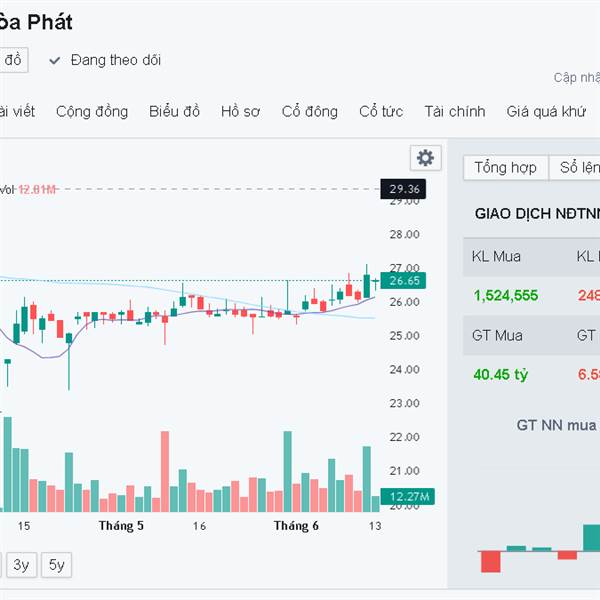The image size is (600, 600).
Task: Click the 'Tháng 5' time axis label
Action: [x=121, y=526]
